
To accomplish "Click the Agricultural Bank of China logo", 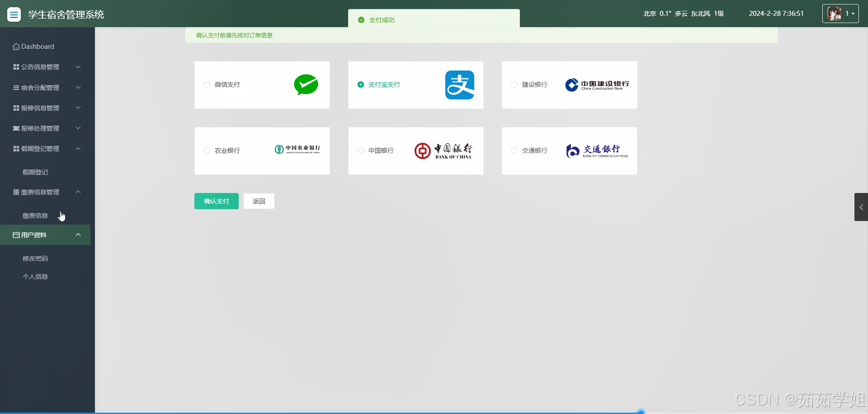I will point(297,149).
